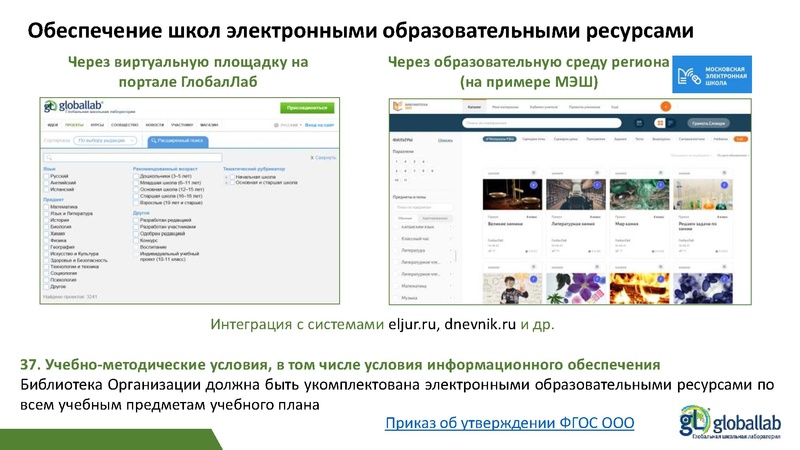Open the Курсы menu item on GlobalLab
The height and width of the screenshot is (450, 800).
[97, 125]
